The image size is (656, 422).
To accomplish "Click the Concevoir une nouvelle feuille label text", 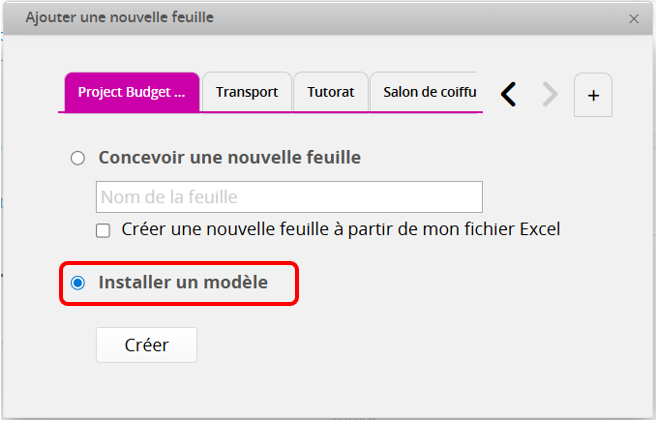I will pyautogui.click(x=229, y=158).
